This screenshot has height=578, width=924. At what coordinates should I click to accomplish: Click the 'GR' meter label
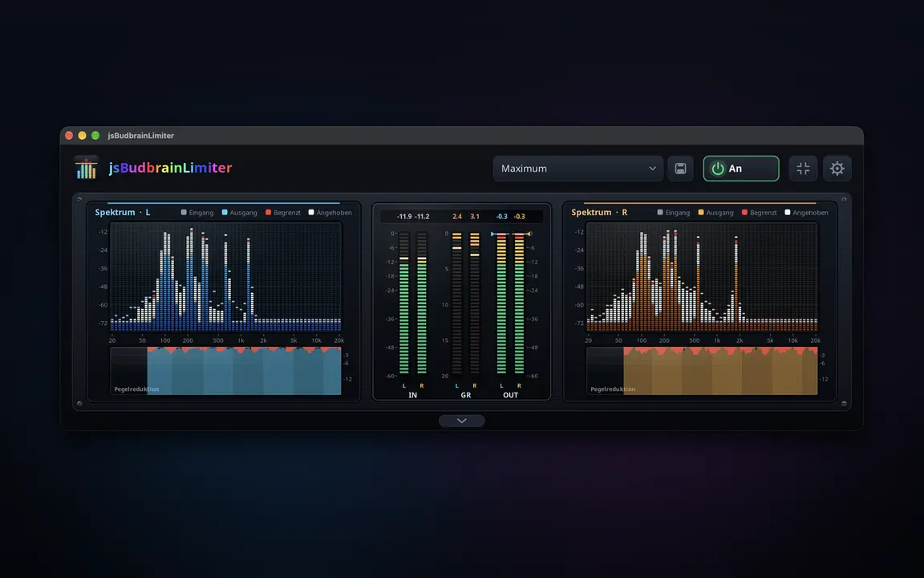pyautogui.click(x=465, y=395)
